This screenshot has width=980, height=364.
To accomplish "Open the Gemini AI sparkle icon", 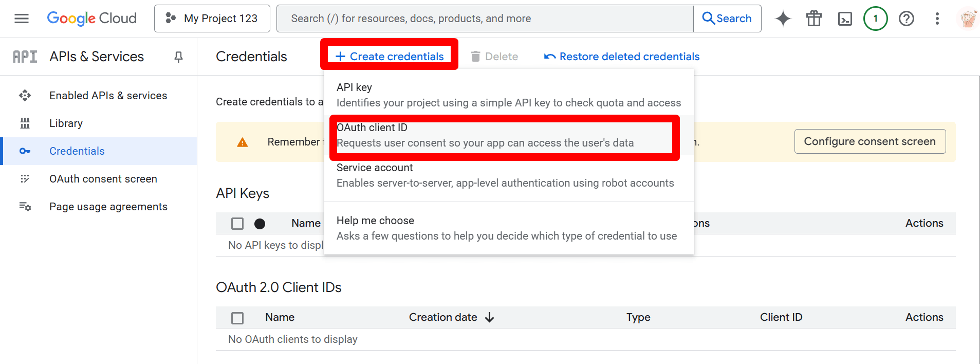I will coord(783,19).
